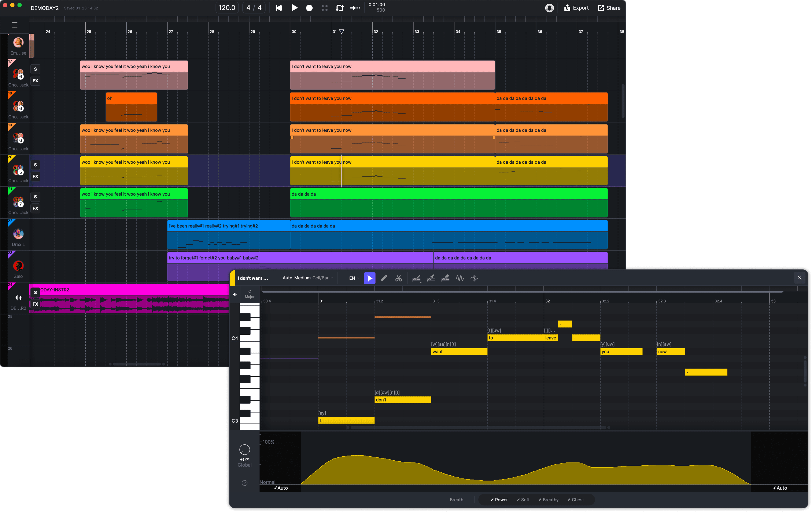This screenshot has width=812, height=512.
Task: Adjust the Global +0% knob
Action: tap(244, 450)
